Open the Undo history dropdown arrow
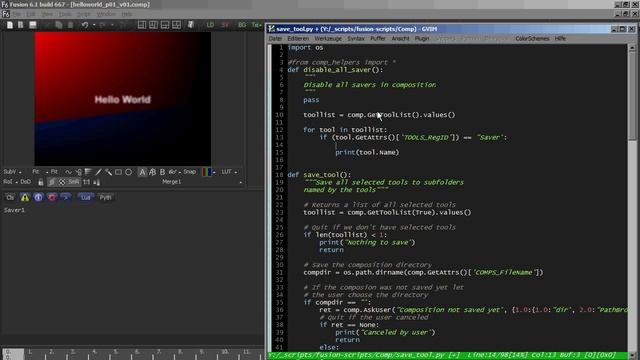This screenshot has width=640, height=360. 94,25
